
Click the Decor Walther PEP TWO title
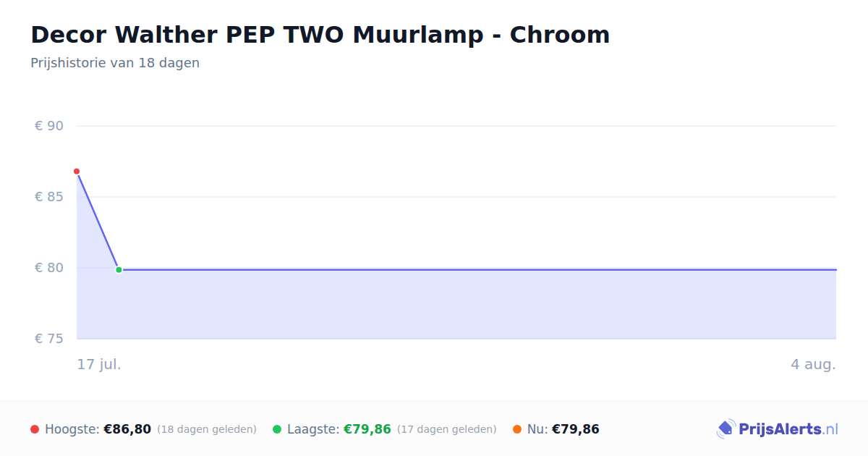(x=320, y=34)
